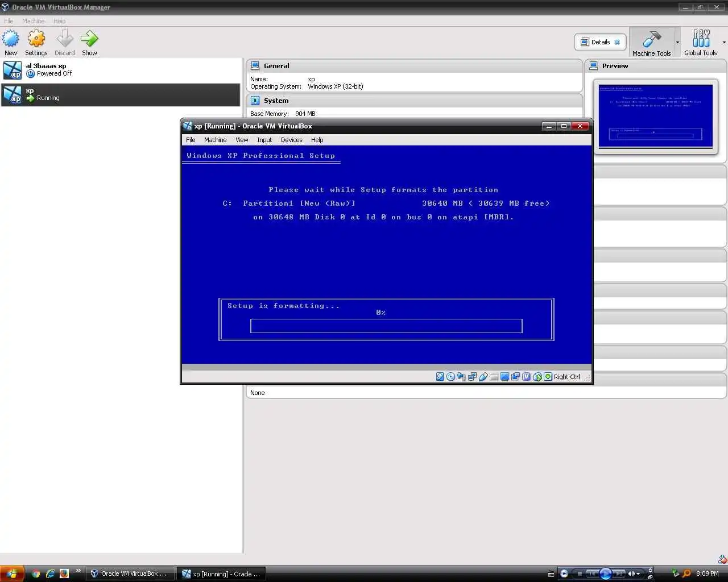Open the Input menu in the xp VM window
This screenshot has width=728, height=582.
[264, 140]
